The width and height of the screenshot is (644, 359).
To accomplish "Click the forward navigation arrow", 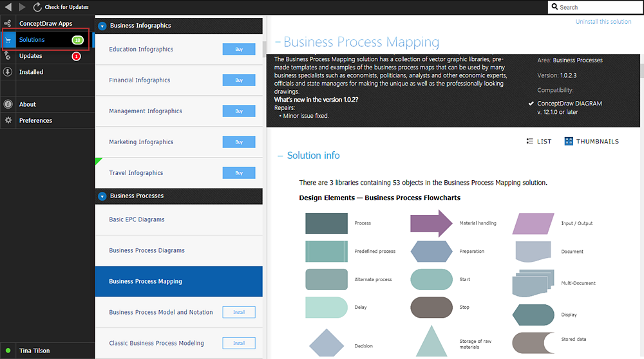I will [x=22, y=7].
